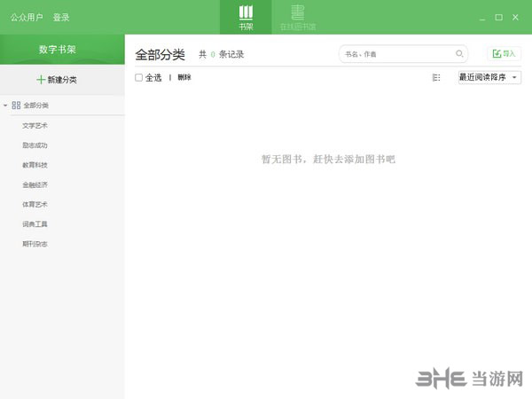Screen dimensions: 532x399
Task: Open the 书架 bookshelf tab
Action: pyautogui.click(x=246, y=17)
